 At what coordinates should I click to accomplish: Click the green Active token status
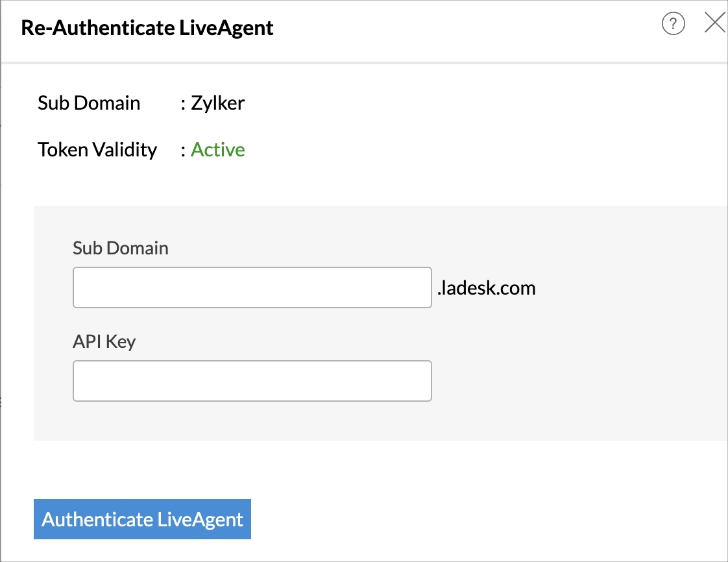point(218,150)
